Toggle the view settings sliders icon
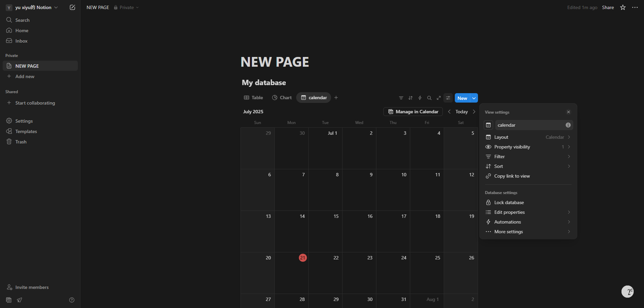644x308 pixels. [x=448, y=98]
